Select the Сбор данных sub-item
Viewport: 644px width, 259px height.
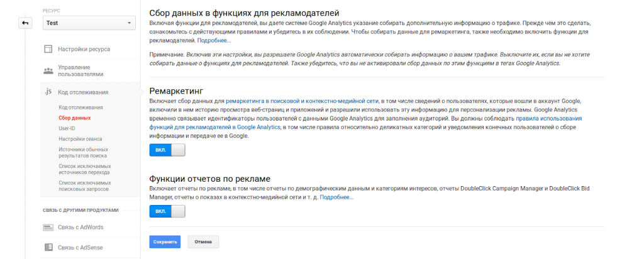(75, 118)
